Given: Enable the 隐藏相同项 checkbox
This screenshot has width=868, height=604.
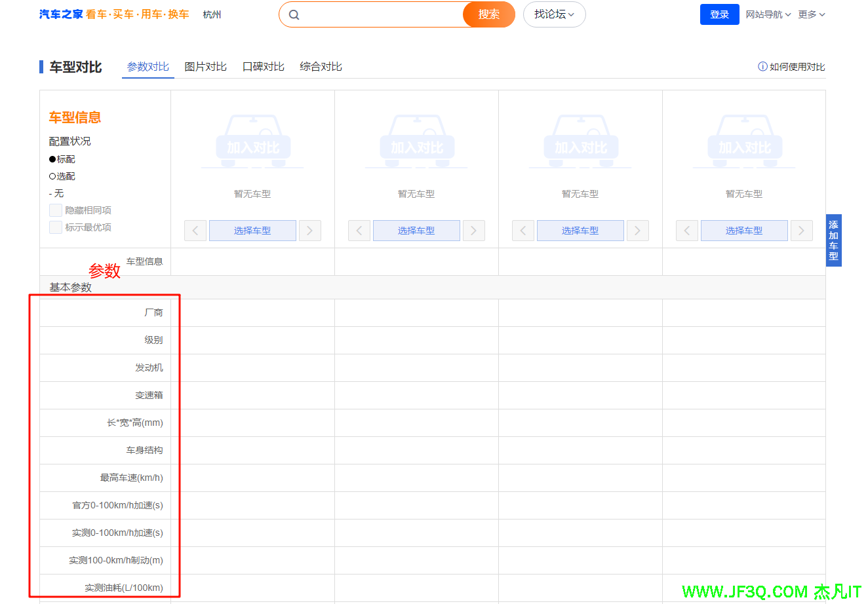Looking at the screenshot, I should pyautogui.click(x=56, y=210).
